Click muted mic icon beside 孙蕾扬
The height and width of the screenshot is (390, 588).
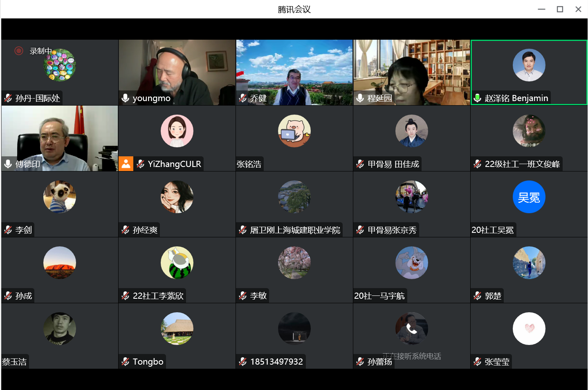coord(360,362)
